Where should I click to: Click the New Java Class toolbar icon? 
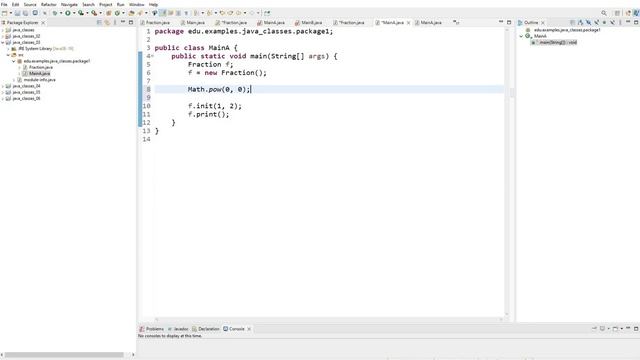tap(117, 13)
